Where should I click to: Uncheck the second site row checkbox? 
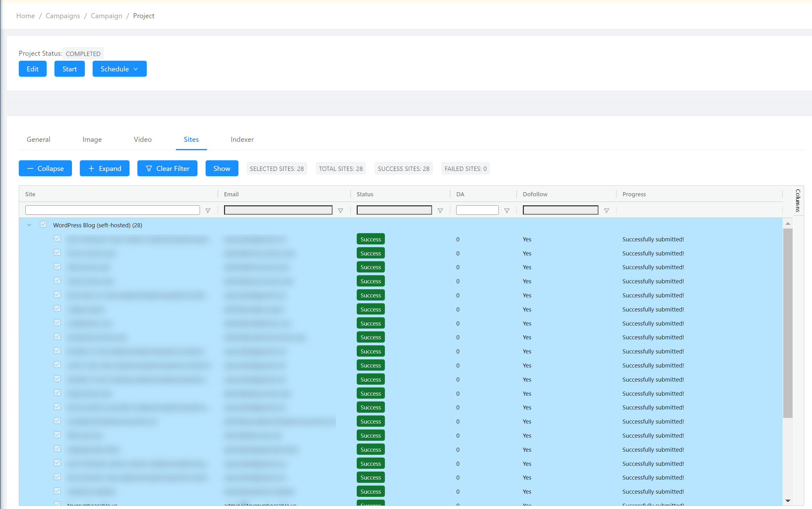tap(57, 253)
